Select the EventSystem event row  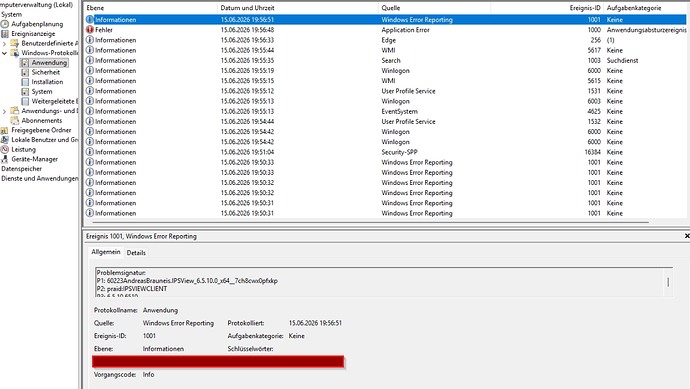pos(385,111)
